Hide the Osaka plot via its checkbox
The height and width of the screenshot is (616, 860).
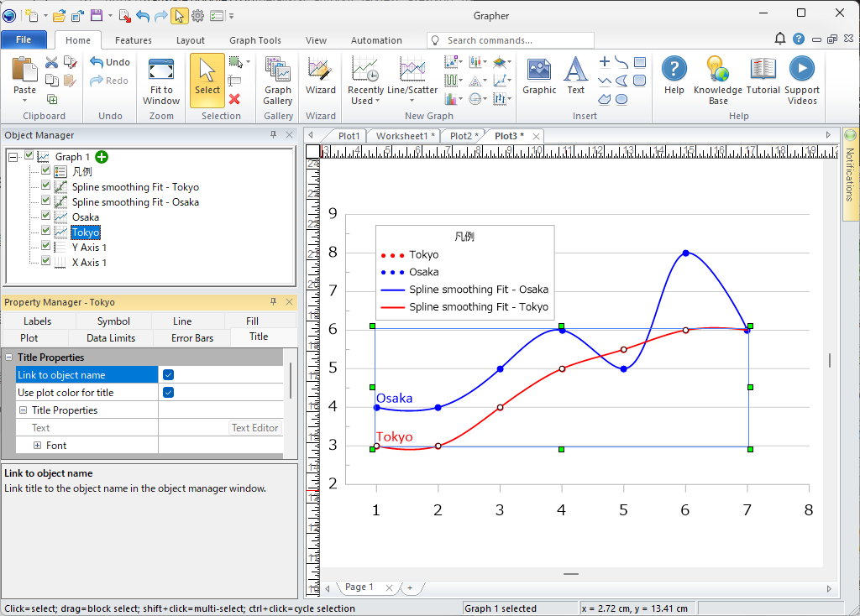pyautogui.click(x=46, y=217)
